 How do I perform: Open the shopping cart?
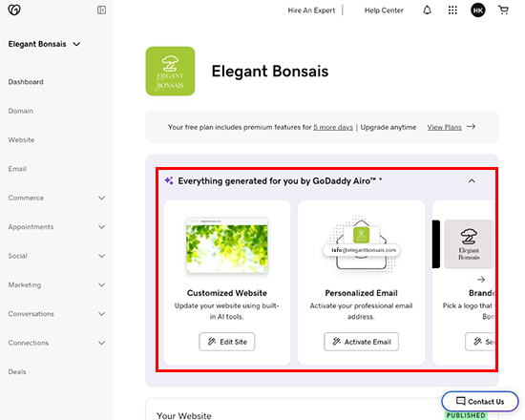[503, 10]
